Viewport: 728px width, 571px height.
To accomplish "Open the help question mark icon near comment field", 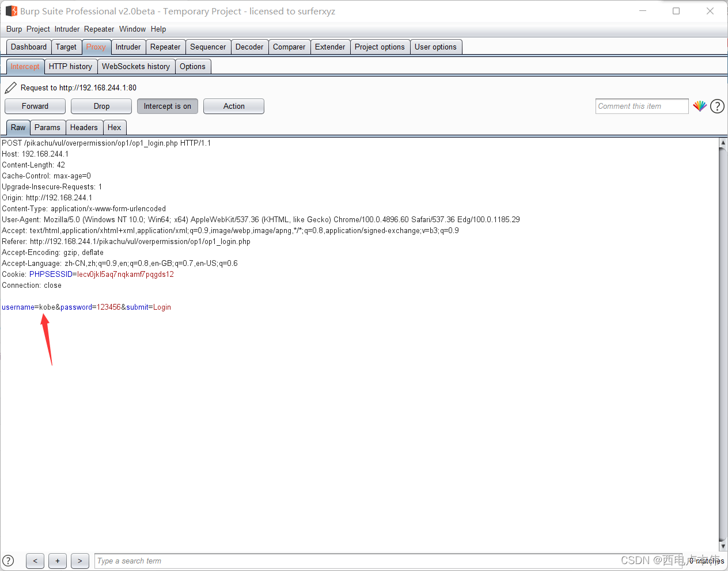I will tap(717, 106).
